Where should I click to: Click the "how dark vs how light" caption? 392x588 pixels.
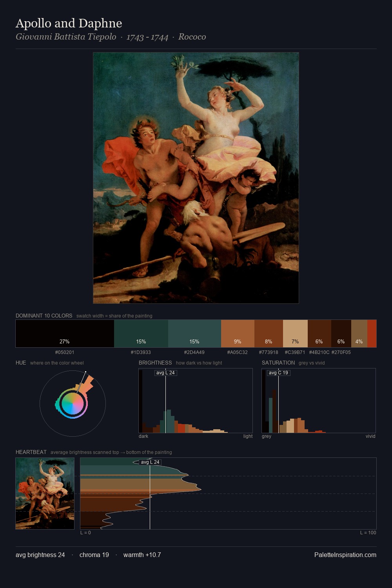pyautogui.click(x=199, y=363)
